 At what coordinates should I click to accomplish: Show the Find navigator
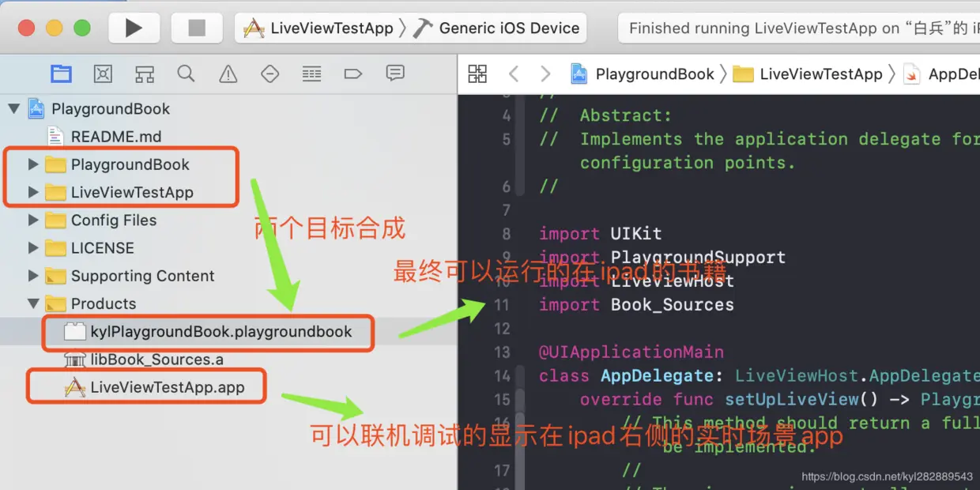(186, 74)
